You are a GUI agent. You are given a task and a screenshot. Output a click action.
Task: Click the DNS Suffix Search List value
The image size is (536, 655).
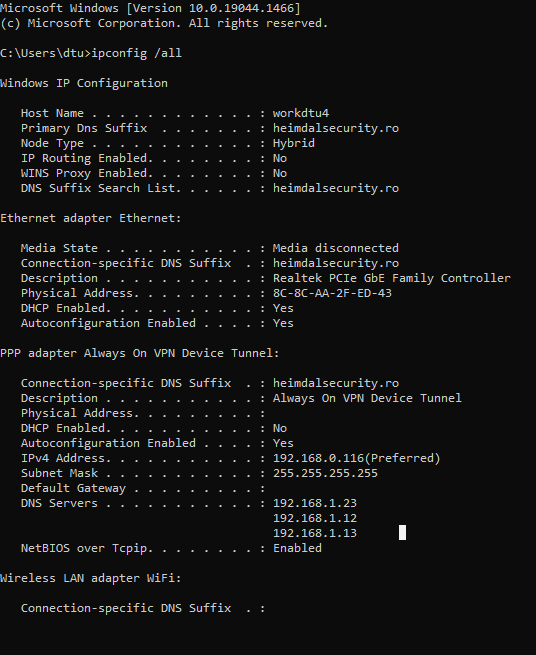tap(336, 188)
